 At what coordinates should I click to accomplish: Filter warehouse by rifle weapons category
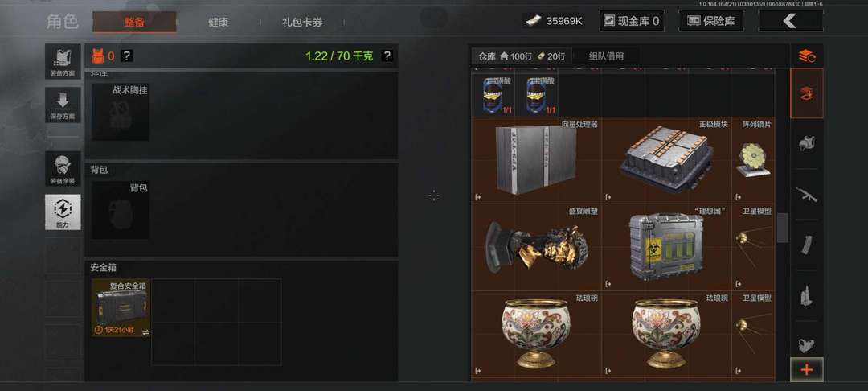pos(807,195)
